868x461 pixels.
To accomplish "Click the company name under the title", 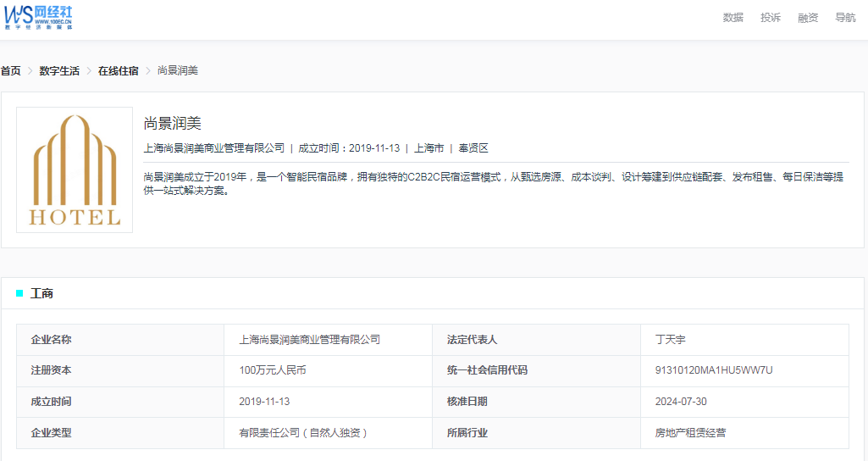I will click(x=214, y=148).
